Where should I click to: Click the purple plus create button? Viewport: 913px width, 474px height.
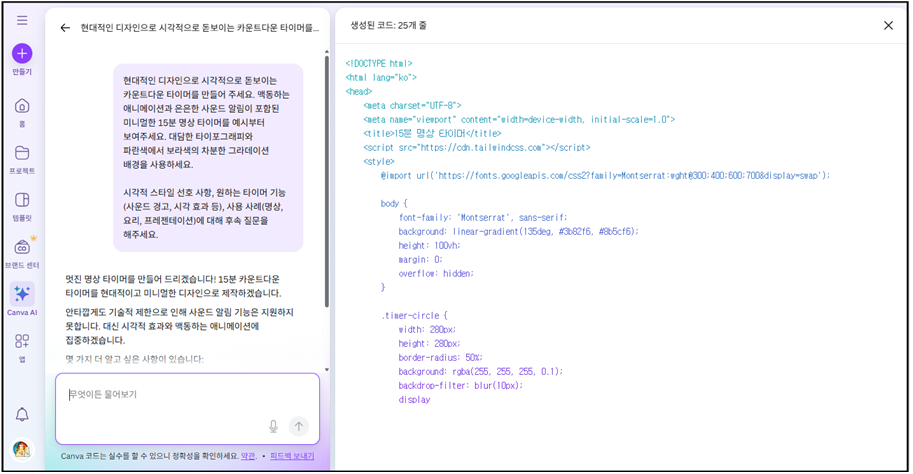pyautogui.click(x=22, y=54)
